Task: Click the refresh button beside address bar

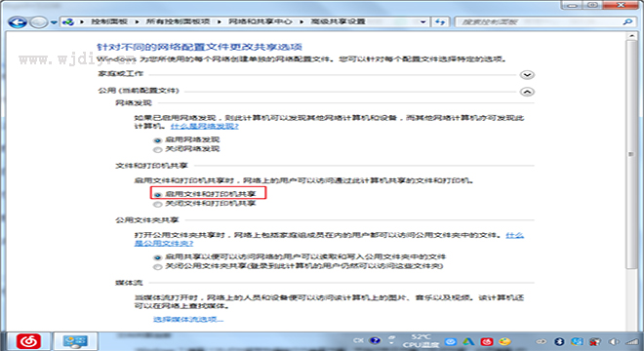Action: pyautogui.click(x=440, y=21)
